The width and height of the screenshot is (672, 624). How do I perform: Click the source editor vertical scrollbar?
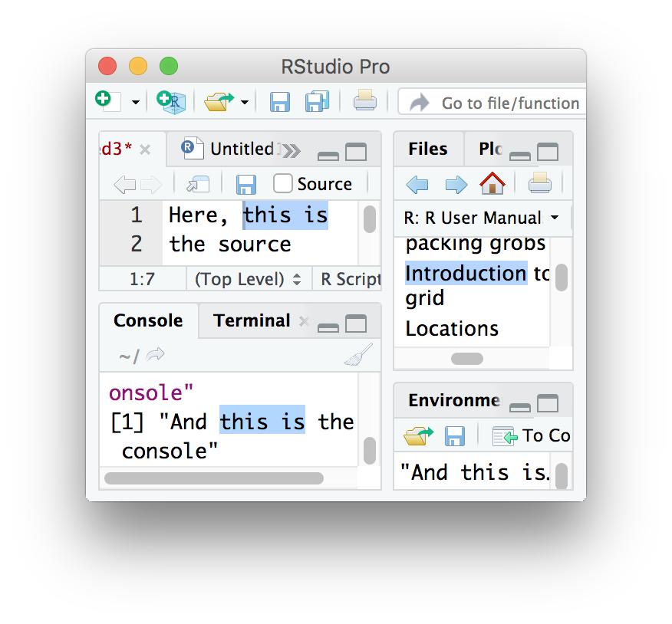pyautogui.click(x=370, y=218)
